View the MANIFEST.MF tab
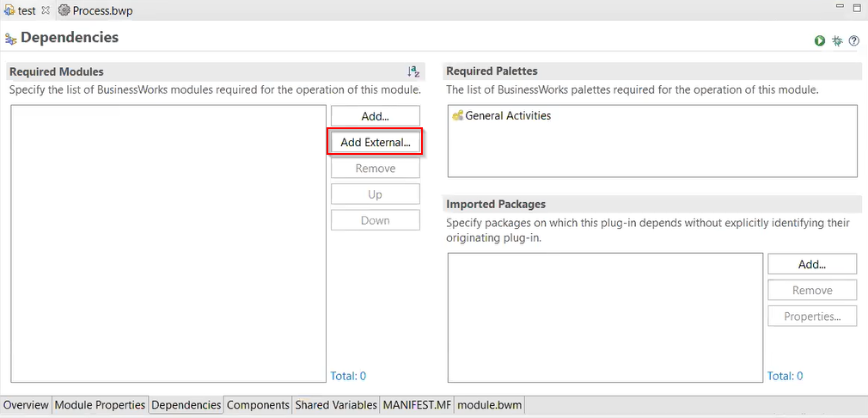The height and width of the screenshot is (418, 868). pyautogui.click(x=417, y=405)
